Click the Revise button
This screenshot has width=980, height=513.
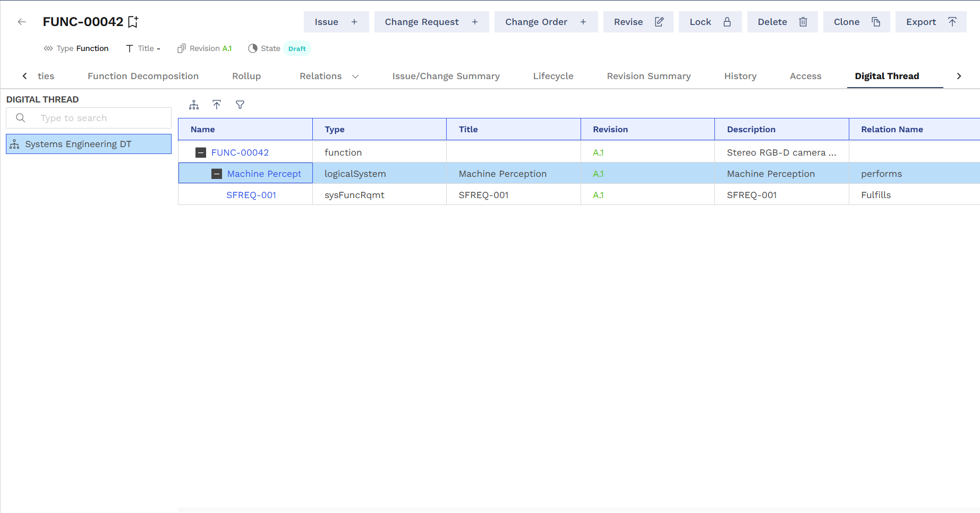coord(638,22)
